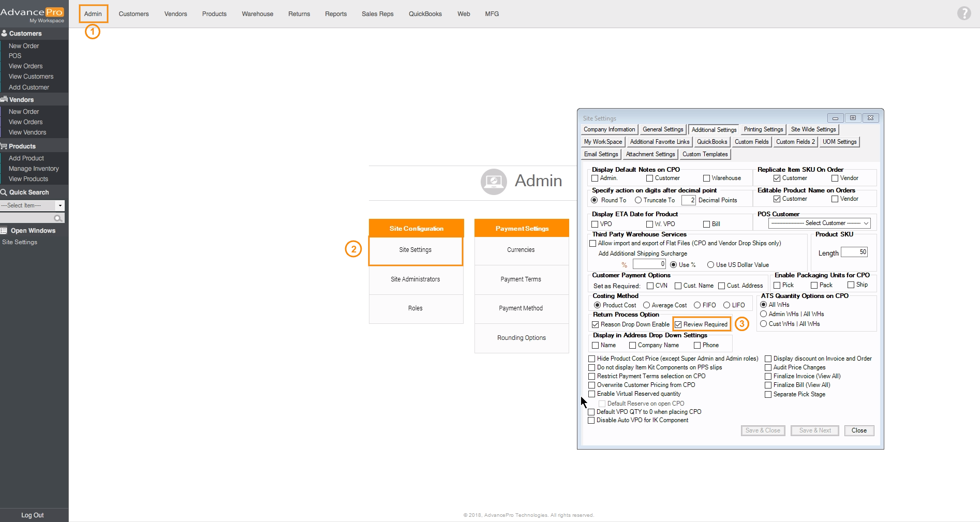Click the Decimal Points number field
980x522 pixels.
tap(689, 200)
